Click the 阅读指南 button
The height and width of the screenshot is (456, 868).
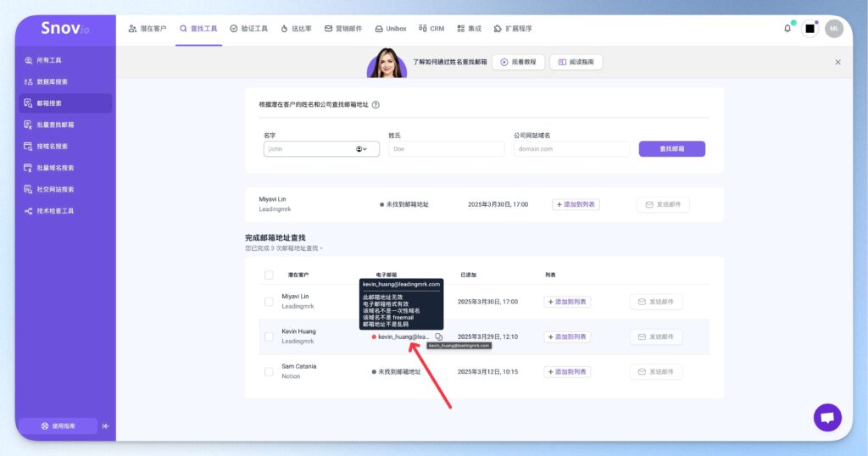(576, 62)
